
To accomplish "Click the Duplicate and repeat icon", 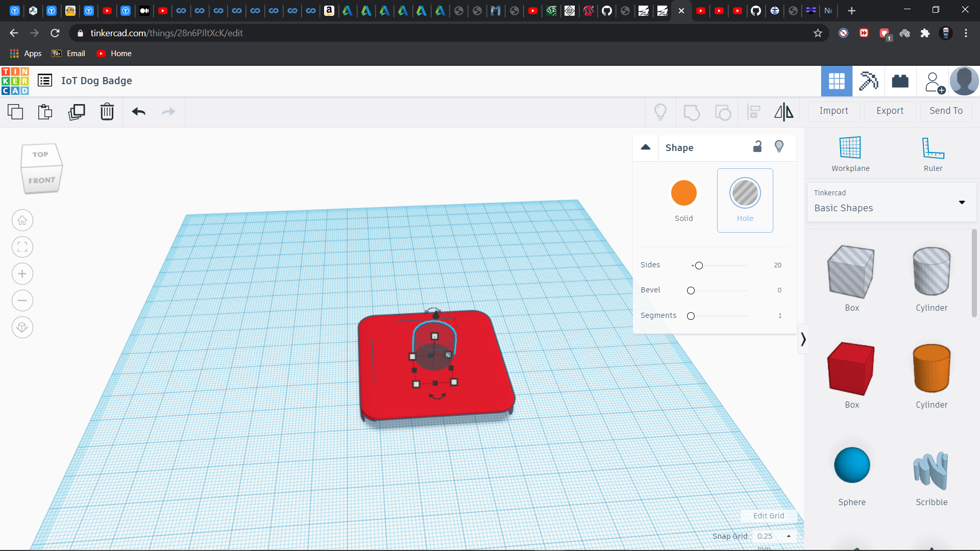I will (77, 112).
